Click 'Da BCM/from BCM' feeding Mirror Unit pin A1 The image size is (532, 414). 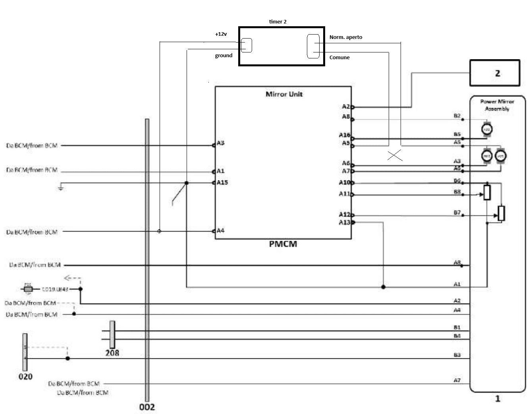pos(32,170)
